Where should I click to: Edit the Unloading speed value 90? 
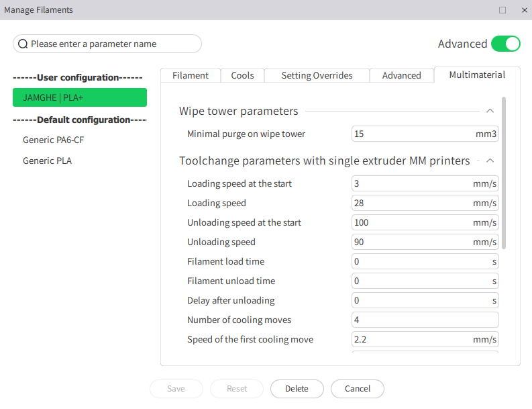click(425, 242)
